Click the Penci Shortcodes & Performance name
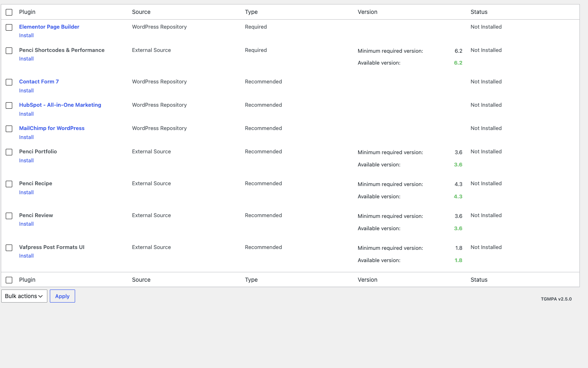Image resolution: width=588 pixels, height=368 pixels. (62, 50)
